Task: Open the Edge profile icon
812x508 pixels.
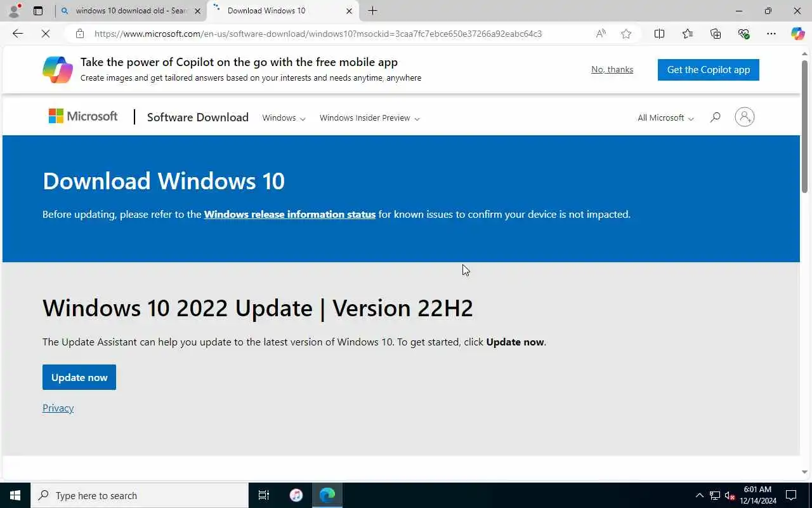Action: [14, 10]
